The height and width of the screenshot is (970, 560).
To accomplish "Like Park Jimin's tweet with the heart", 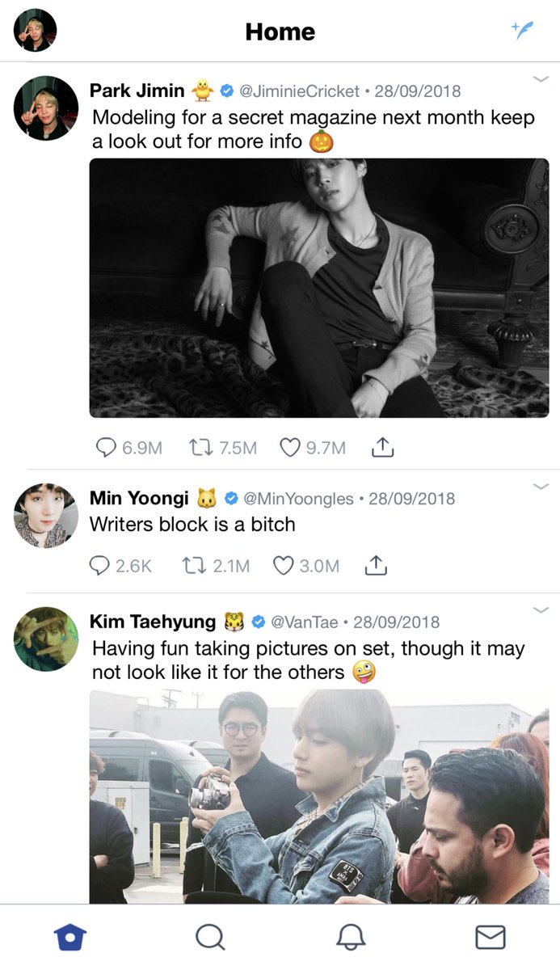I will tap(290, 447).
